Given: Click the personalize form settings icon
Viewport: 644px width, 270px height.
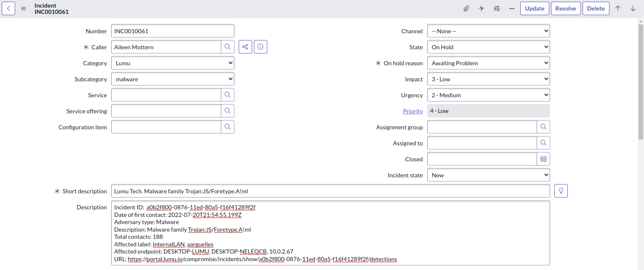Looking at the screenshot, I should tap(497, 8).
